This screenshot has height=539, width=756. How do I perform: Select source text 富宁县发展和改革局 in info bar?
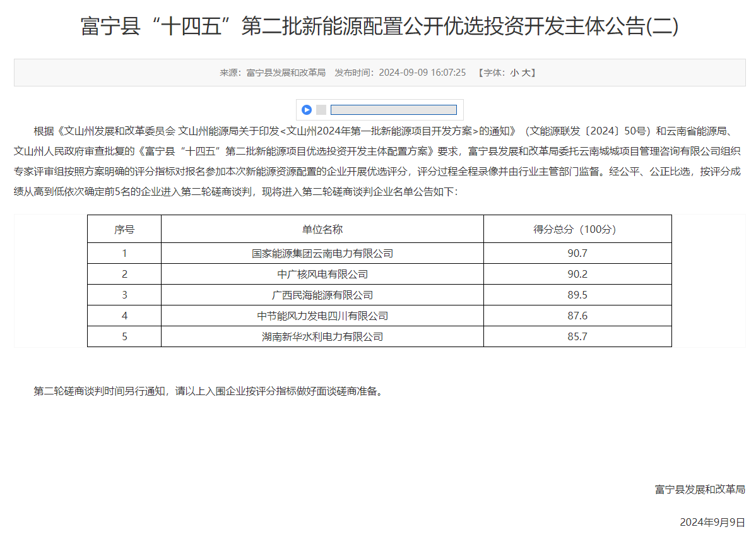click(286, 73)
